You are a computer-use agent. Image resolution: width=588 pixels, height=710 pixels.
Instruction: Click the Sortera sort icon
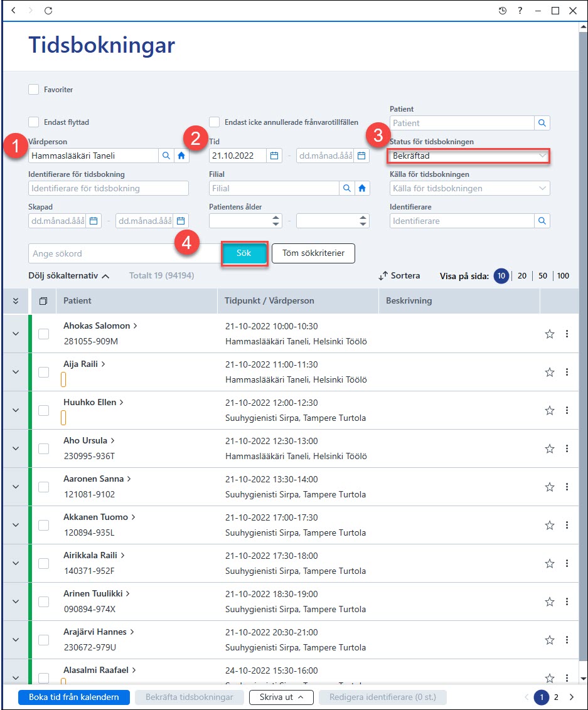[383, 276]
